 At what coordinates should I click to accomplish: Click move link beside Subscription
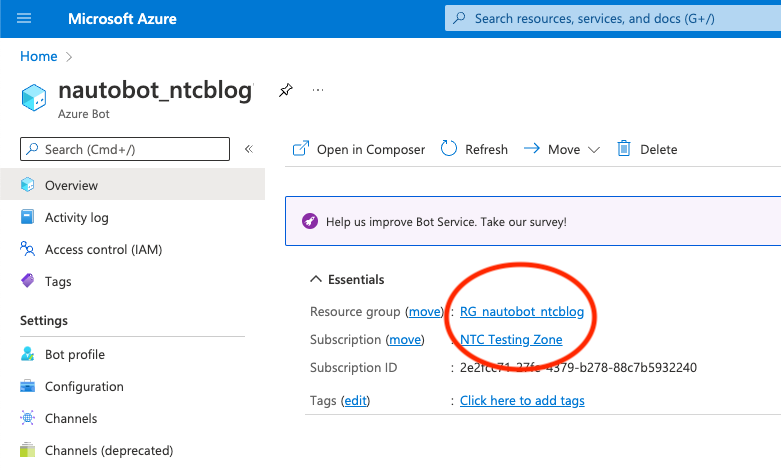pyautogui.click(x=405, y=340)
